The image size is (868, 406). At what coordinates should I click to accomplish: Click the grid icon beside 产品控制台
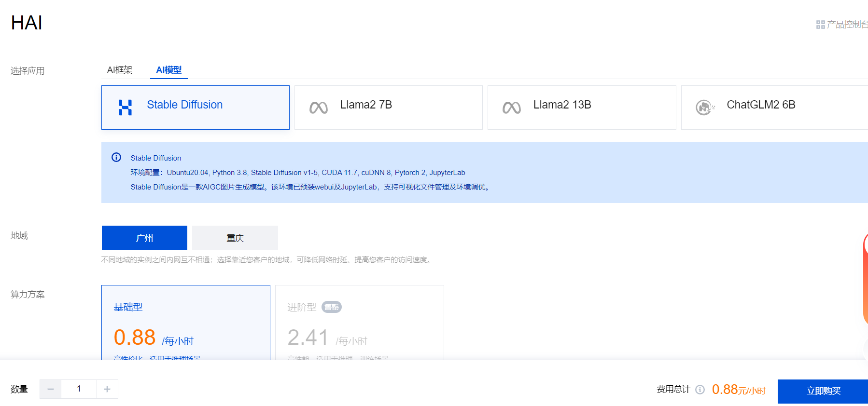(821, 25)
